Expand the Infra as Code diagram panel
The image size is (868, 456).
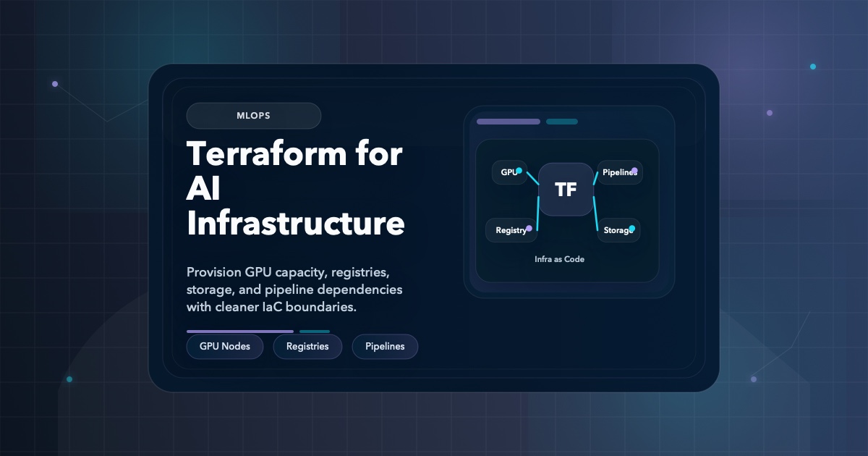pos(567,210)
